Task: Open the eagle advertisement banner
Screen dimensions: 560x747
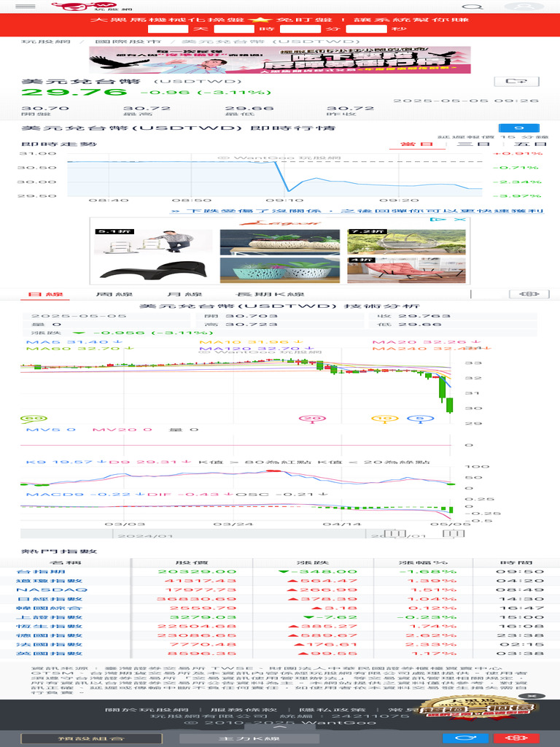Action: 280,60
